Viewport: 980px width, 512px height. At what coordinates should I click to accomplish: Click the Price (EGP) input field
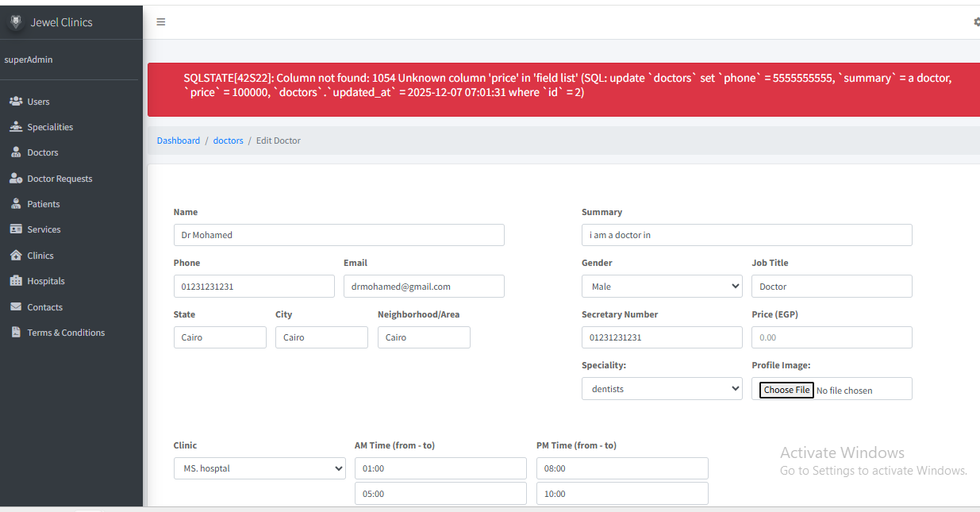[831, 337]
